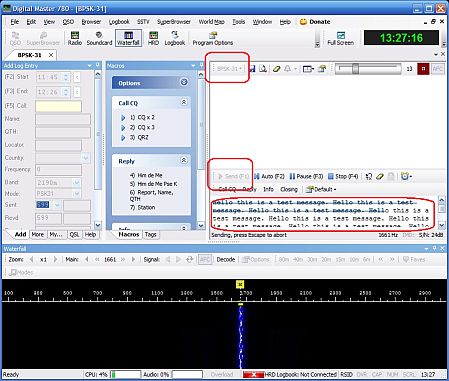Open the Default macro set dropdown
The image size is (449, 381).
click(x=321, y=189)
